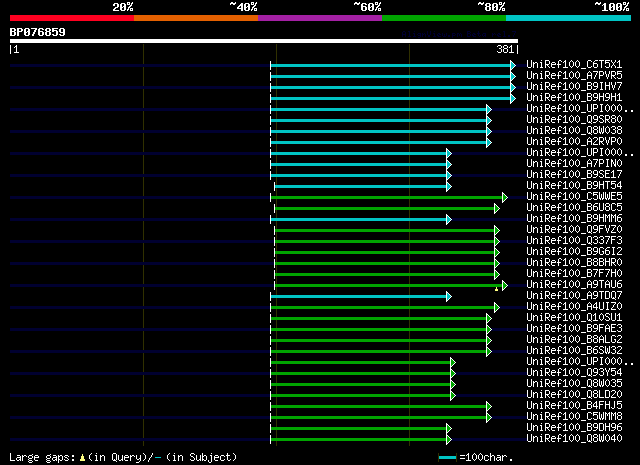
Task: Open hit UniRef100_C6T5X1
Action: [574, 65]
